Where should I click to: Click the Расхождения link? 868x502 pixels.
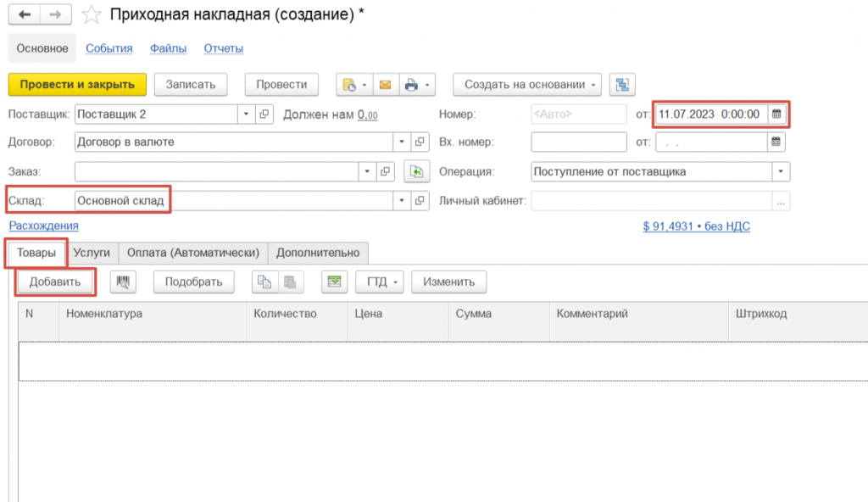click(43, 226)
